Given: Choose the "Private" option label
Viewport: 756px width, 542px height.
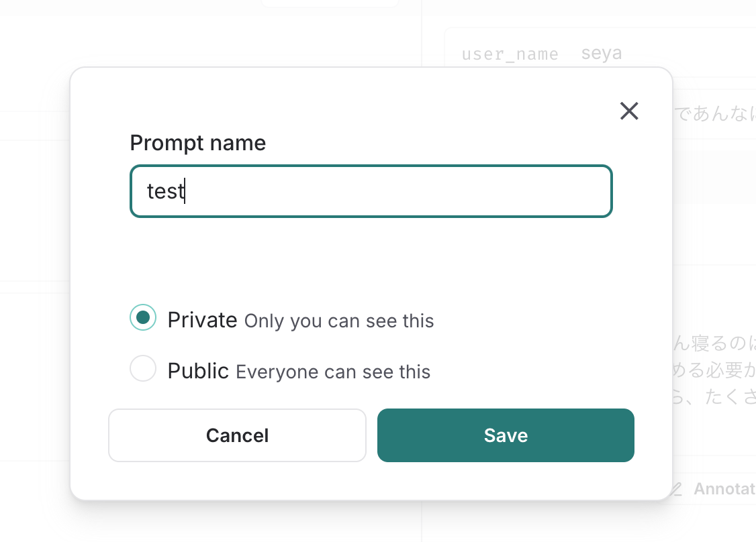Looking at the screenshot, I should pos(203,320).
